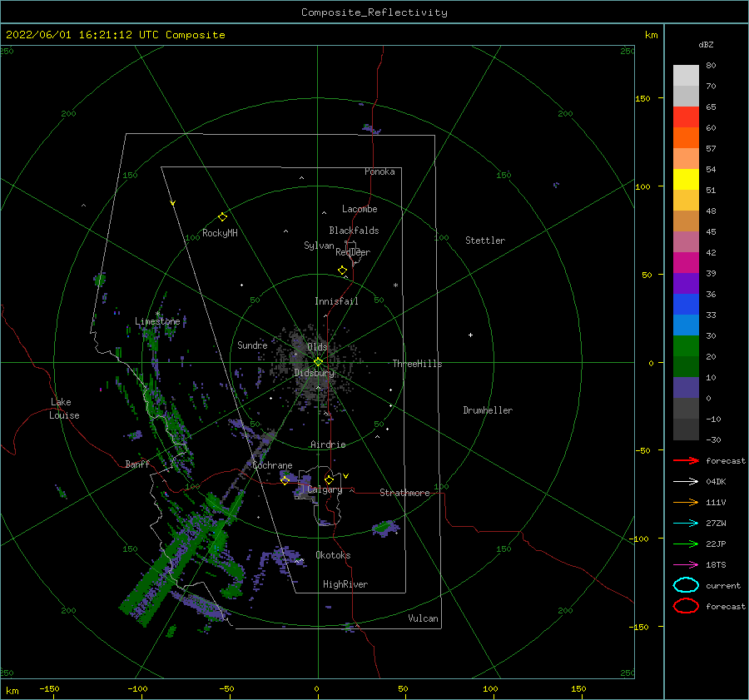The height and width of the screenshot is (700, 749).
Task: Select the purple swatch in dBZ scale
Action: coord(686,284)
